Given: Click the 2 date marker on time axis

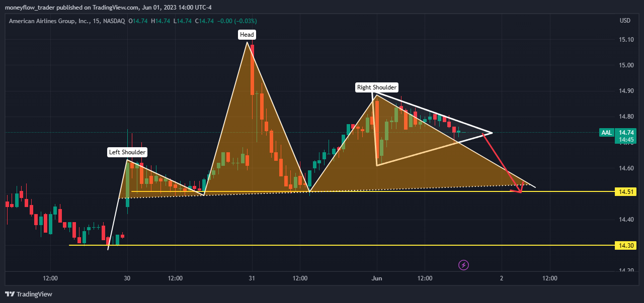Looking at the screenshot, I should tap(502, 278).
